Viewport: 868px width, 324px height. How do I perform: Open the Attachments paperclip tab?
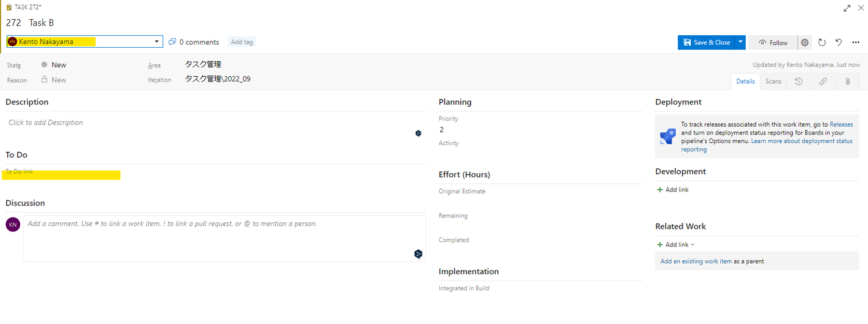tap(848, 82)
